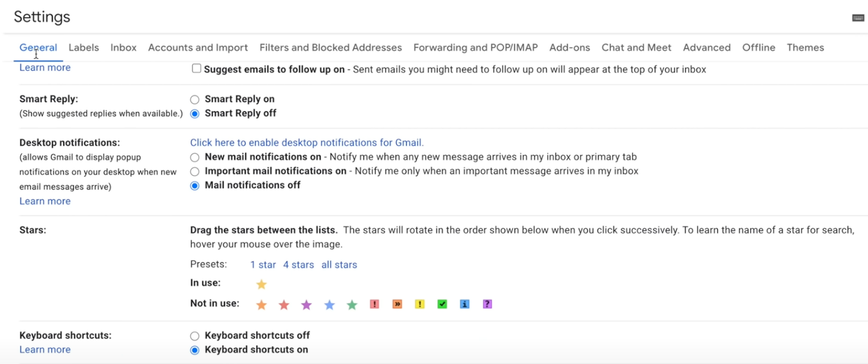
Task: Select the yellow star in use
Action: pos(261,285)
